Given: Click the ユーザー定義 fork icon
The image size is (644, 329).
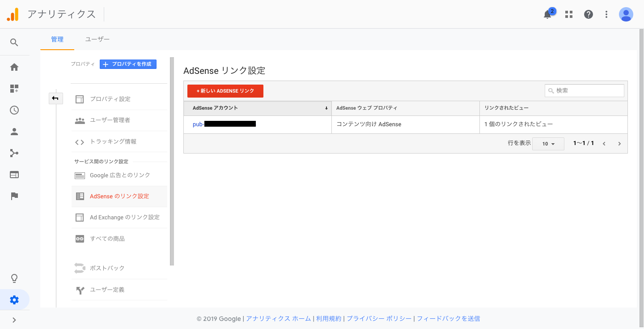Looking at the screenshot, I should (80, 290).
